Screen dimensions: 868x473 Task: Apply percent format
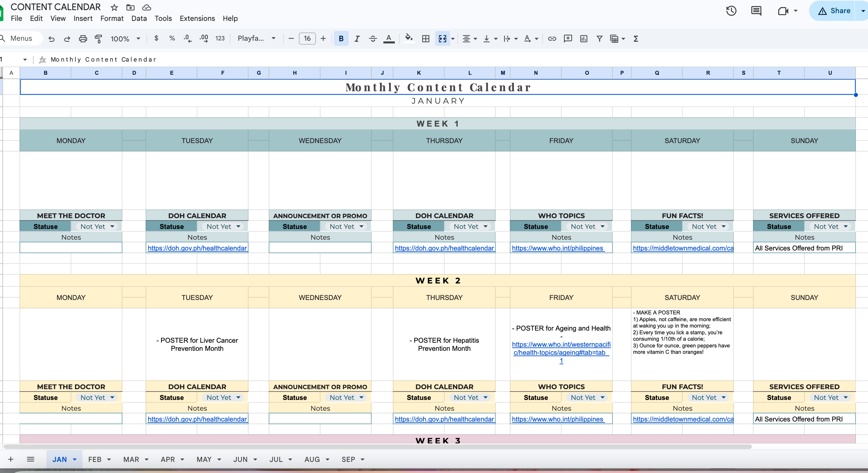(x=172, y=38)
